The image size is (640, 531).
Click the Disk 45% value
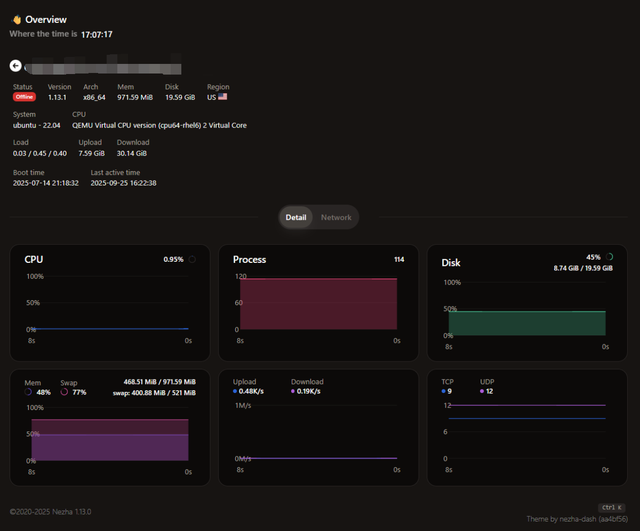[x=593, y=257]
